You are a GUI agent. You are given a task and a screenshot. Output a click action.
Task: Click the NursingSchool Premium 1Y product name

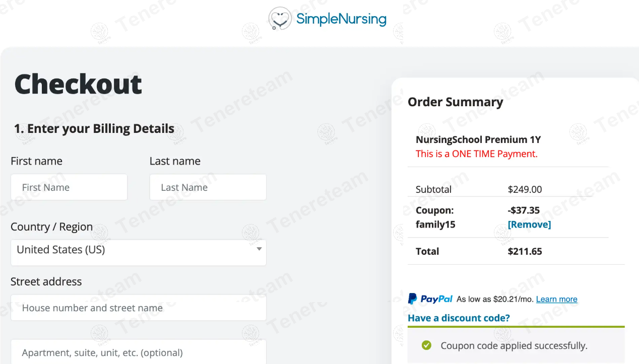coord(478,140)
